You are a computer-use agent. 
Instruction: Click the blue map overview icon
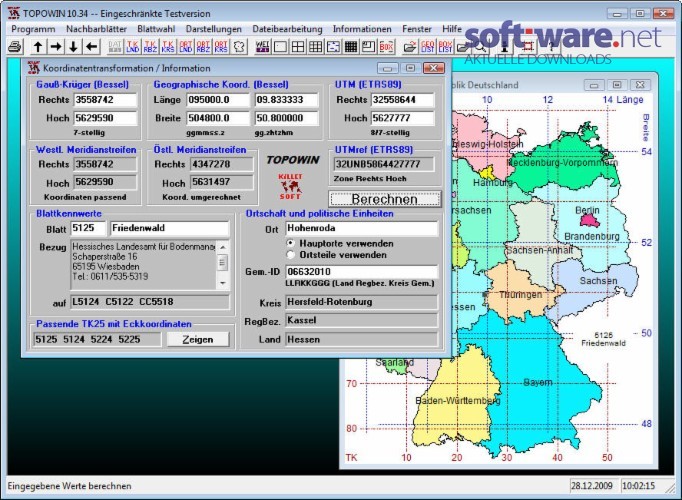[333, 47]
